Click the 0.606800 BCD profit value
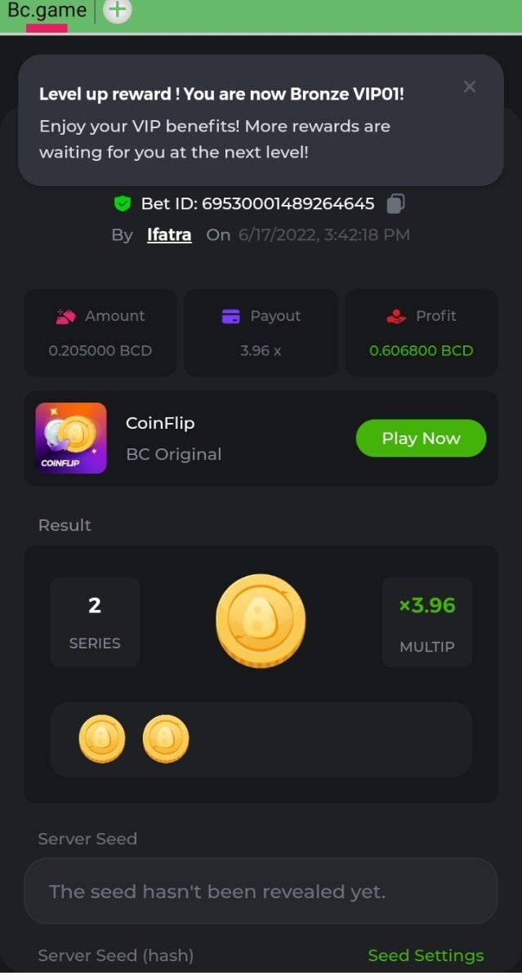This screenshot has width=522, height=980. tap(421, 350)
